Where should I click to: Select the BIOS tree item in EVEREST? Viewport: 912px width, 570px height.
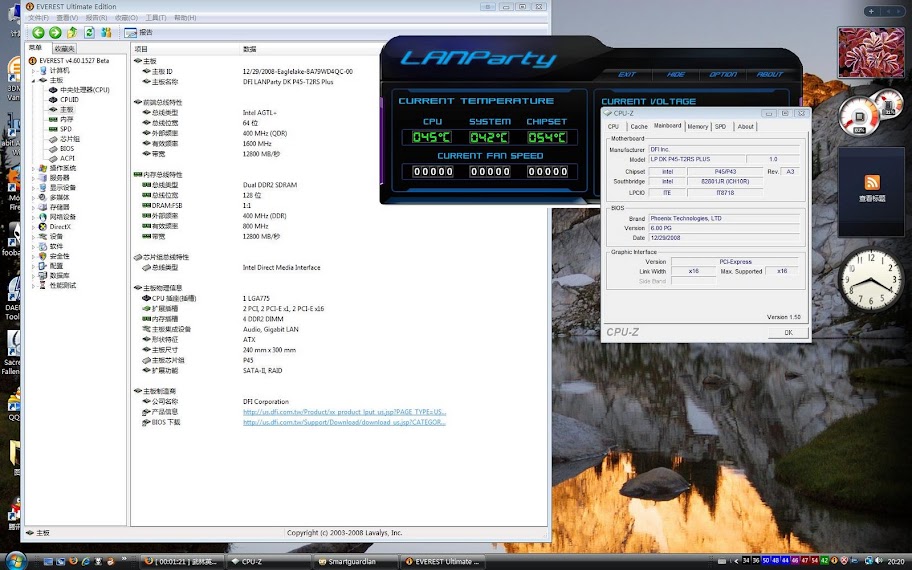[62, 148]
